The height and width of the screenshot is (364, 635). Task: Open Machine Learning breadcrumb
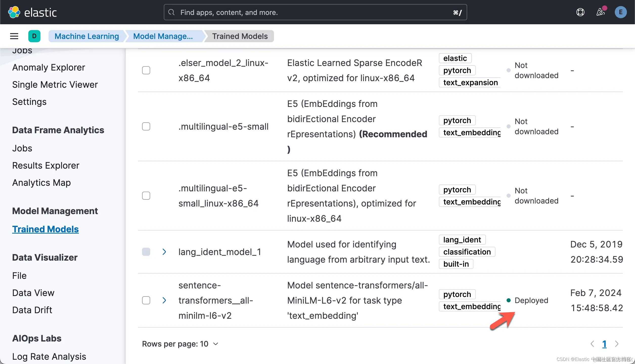click(87, 36)
